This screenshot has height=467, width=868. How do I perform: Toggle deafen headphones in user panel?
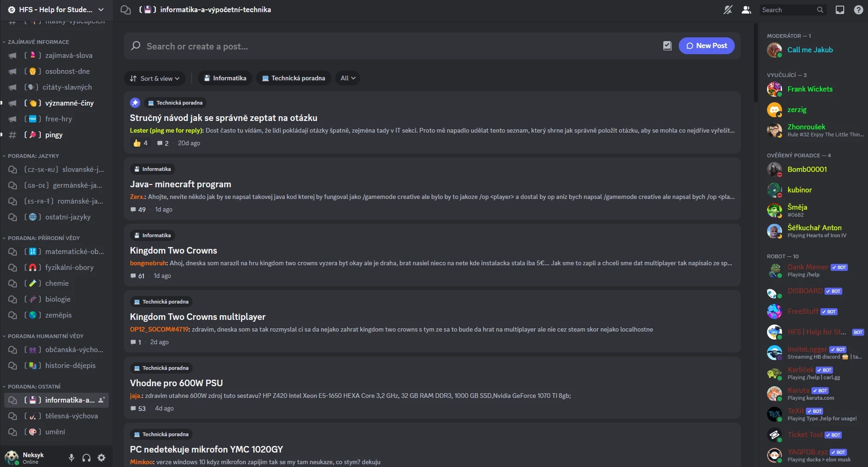pos(86,458)
